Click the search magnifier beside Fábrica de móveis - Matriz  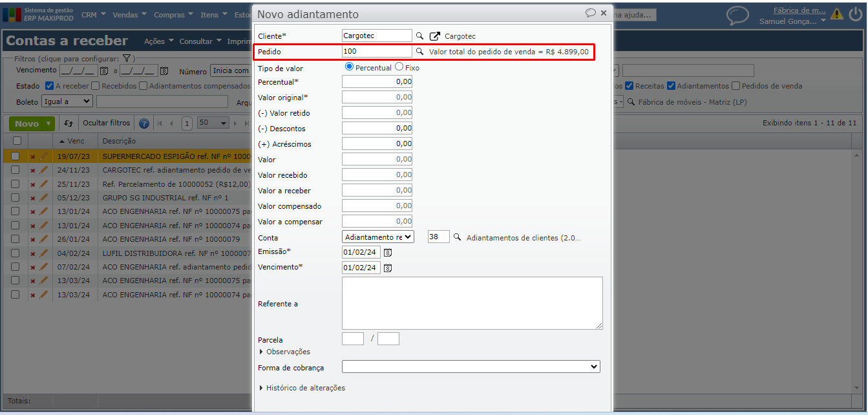point(630,102)
